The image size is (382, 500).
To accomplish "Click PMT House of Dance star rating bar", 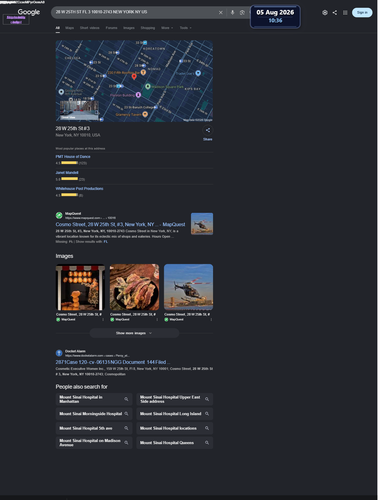I will 69,163.
